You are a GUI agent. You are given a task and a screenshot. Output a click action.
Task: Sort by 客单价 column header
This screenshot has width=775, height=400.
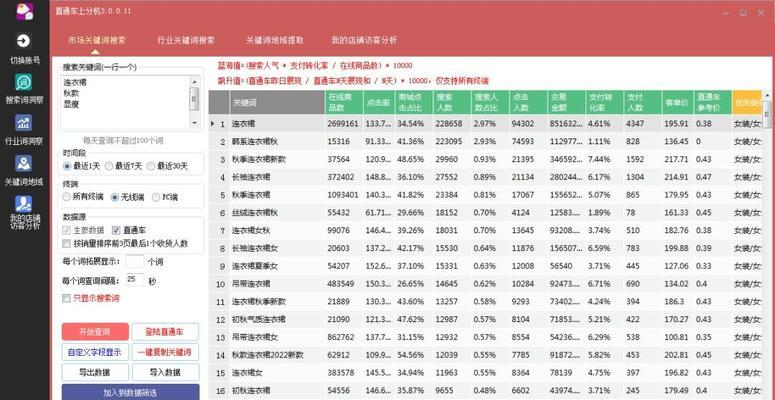pyautogui.click(x=678, y=103)
